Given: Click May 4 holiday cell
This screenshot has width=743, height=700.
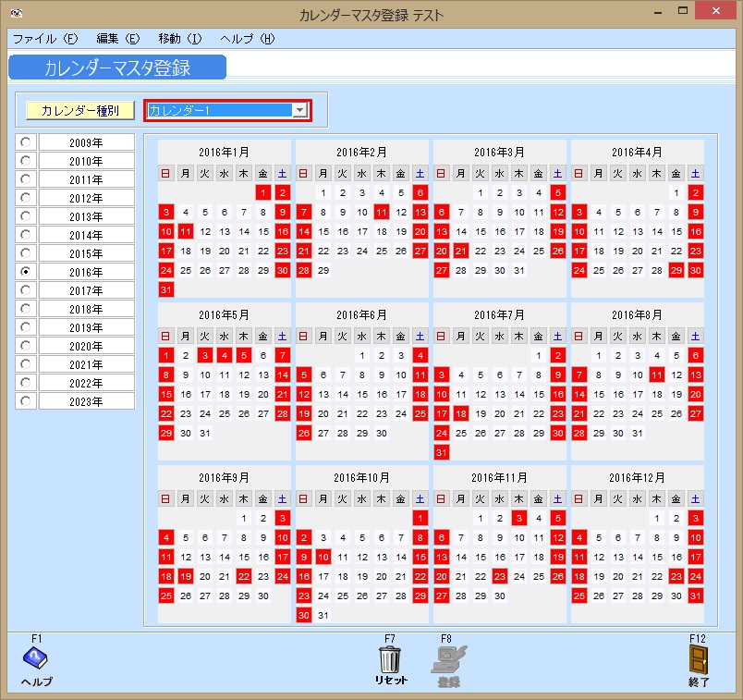Looking at the screenshot, I should pos(225,355).
